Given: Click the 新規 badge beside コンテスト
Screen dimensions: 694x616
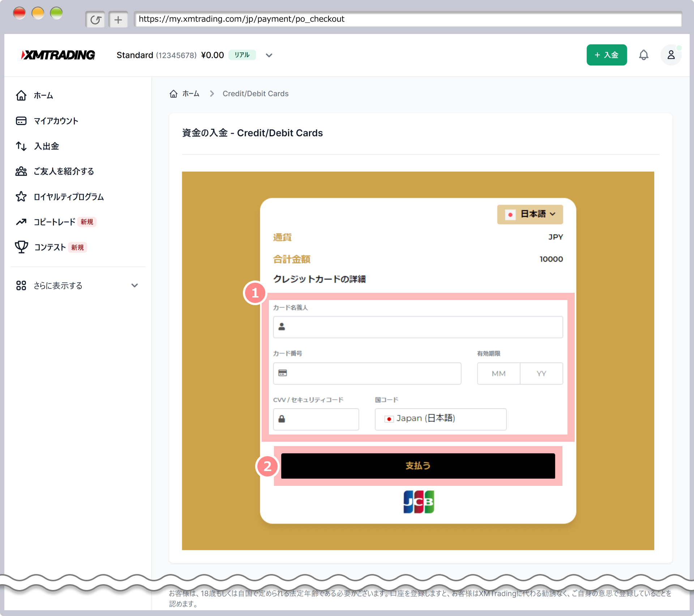Looking at the screenshot, I should click(77, 247).
